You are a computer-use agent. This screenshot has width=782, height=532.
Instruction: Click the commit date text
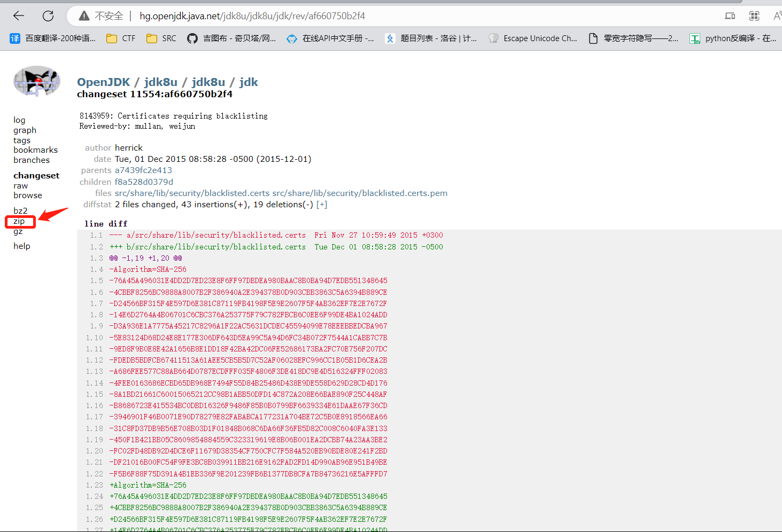coord(213,159)
